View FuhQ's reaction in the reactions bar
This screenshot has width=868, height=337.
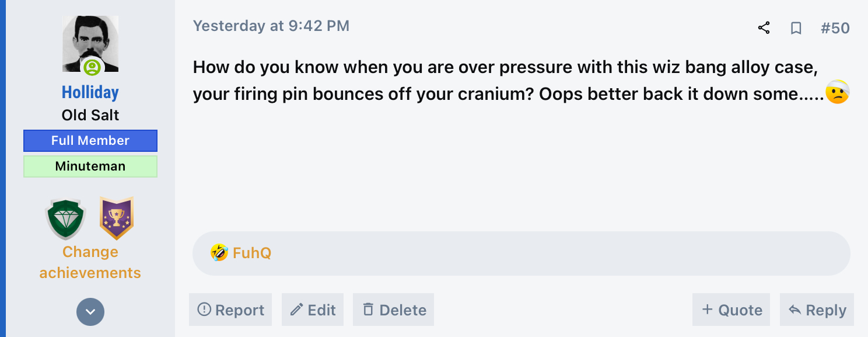pyautogui.click(x=252, y=253)
